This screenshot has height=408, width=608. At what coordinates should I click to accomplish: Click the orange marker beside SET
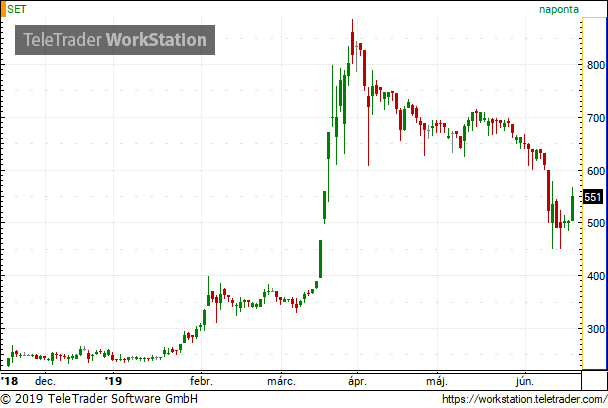(x=3, y=9)
